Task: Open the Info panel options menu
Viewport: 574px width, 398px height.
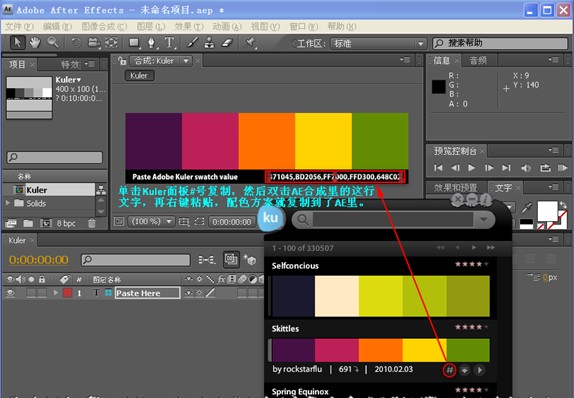Action: pyautogui.click(x=553, y=60)
